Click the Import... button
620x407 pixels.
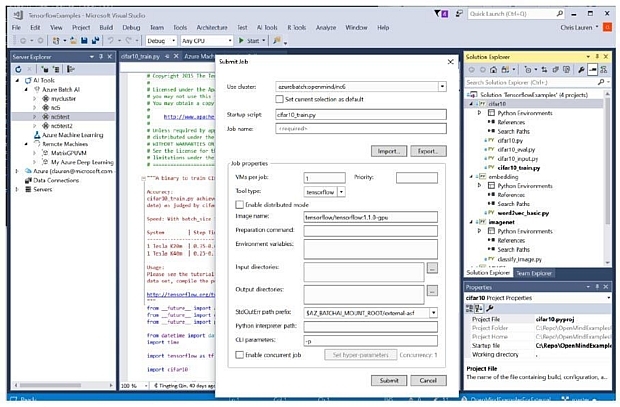point(387,150)
